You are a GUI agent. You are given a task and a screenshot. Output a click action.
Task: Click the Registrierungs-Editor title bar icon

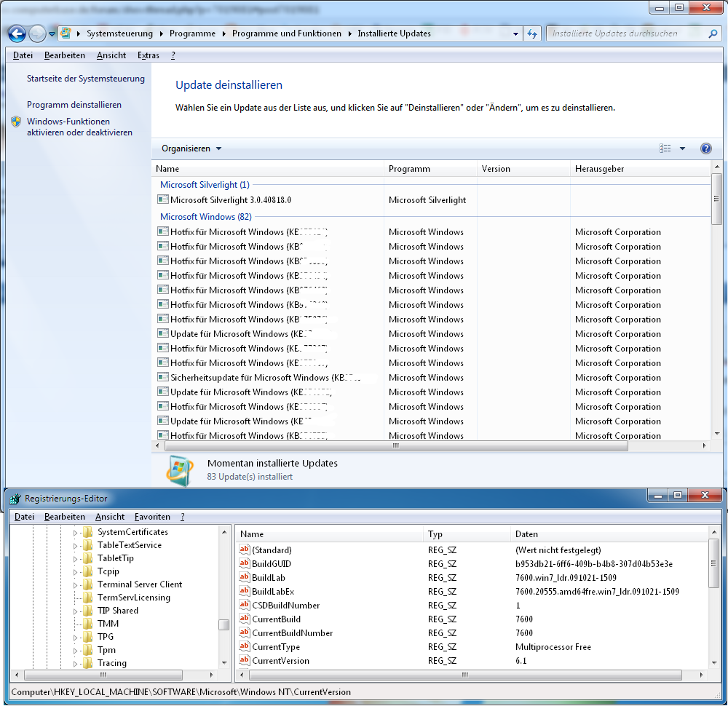coord(15,499)
